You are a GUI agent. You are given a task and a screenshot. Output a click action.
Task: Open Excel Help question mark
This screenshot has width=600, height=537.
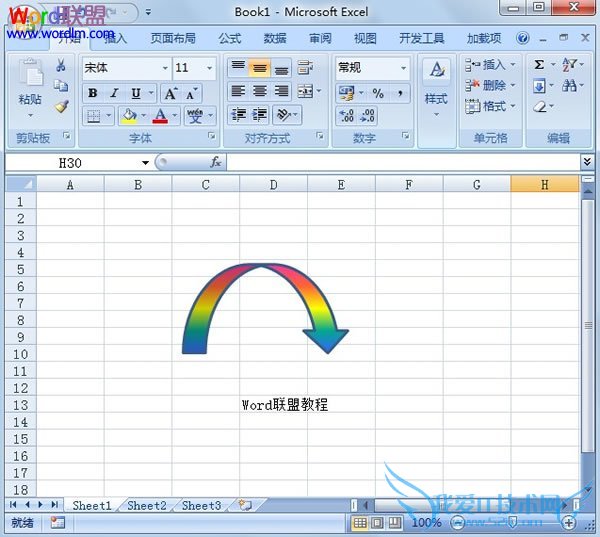coord(522,38)
